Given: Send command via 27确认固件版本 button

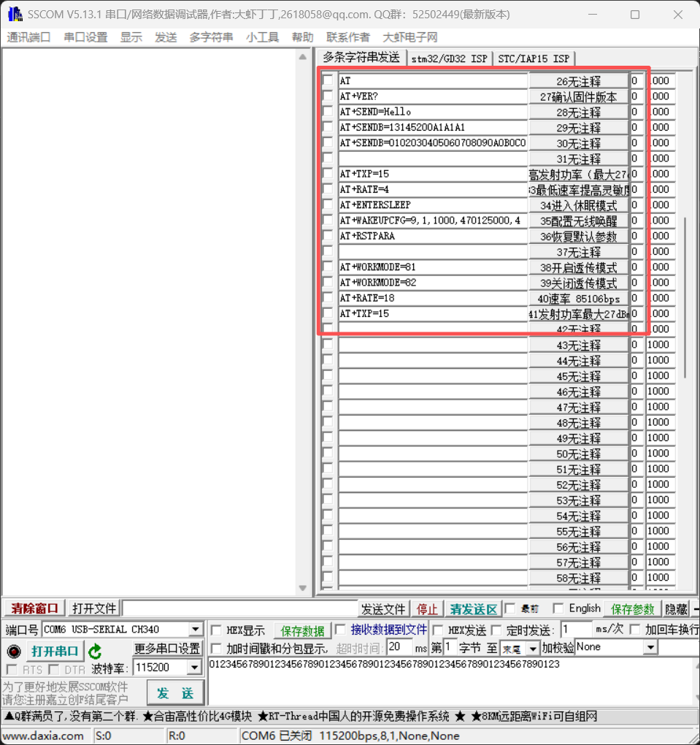Looking at the screenshot, I should click(578, 96).
